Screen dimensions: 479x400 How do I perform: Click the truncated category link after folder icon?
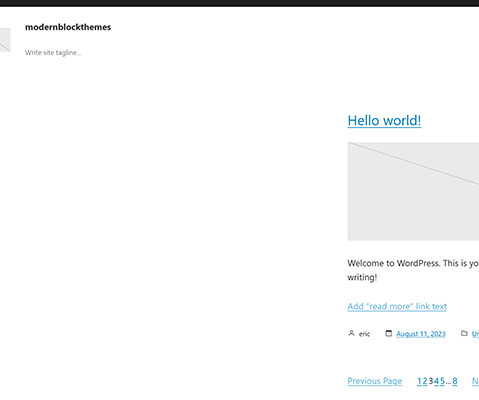pyautogui.click(x=475, y=334)
